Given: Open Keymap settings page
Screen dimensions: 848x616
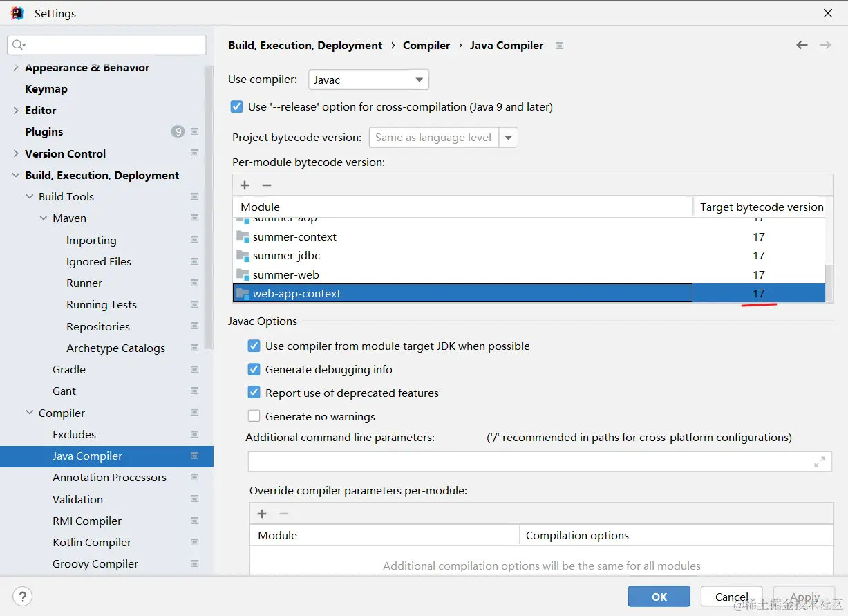Looking at the screenshot, I should pyautogui.click(x=46, y=88).
